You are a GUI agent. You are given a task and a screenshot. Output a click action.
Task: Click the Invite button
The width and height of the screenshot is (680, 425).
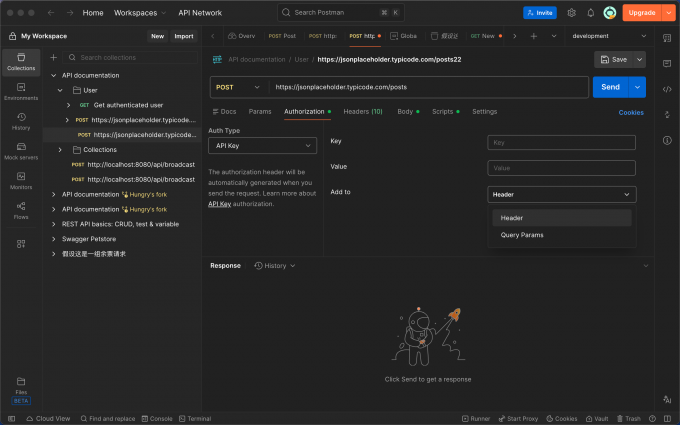pyautogui.click(x=539, y=13)
